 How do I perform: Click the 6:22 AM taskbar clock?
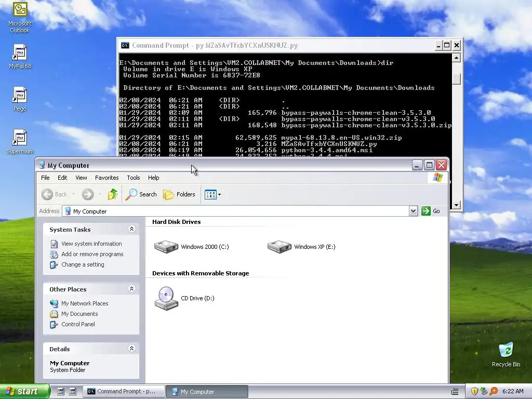pos(513,392)
